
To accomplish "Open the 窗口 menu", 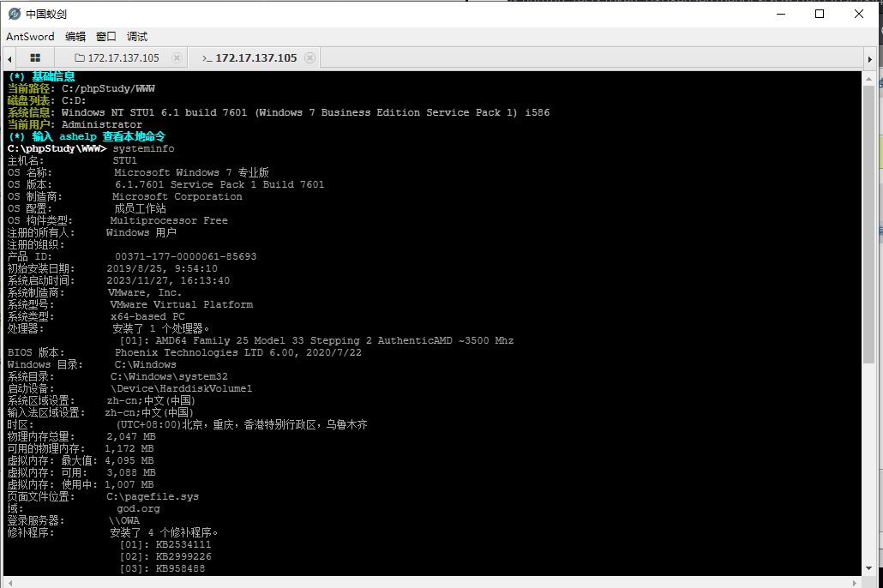I will [105, 37].
